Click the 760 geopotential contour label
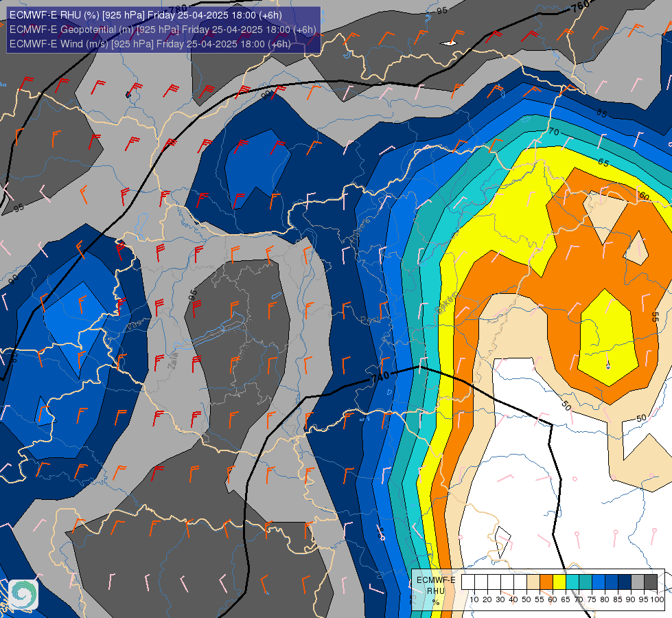The image size is (672, 618). point(580,6)
